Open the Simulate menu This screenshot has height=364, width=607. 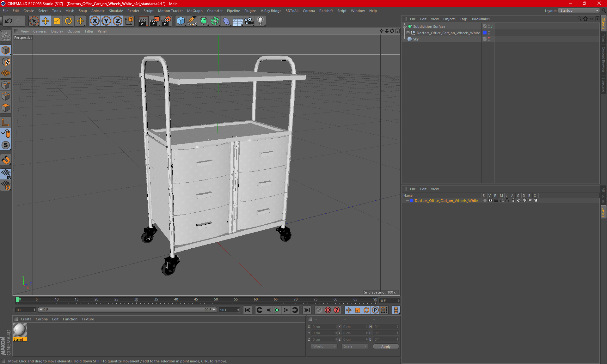coord(116,11)
